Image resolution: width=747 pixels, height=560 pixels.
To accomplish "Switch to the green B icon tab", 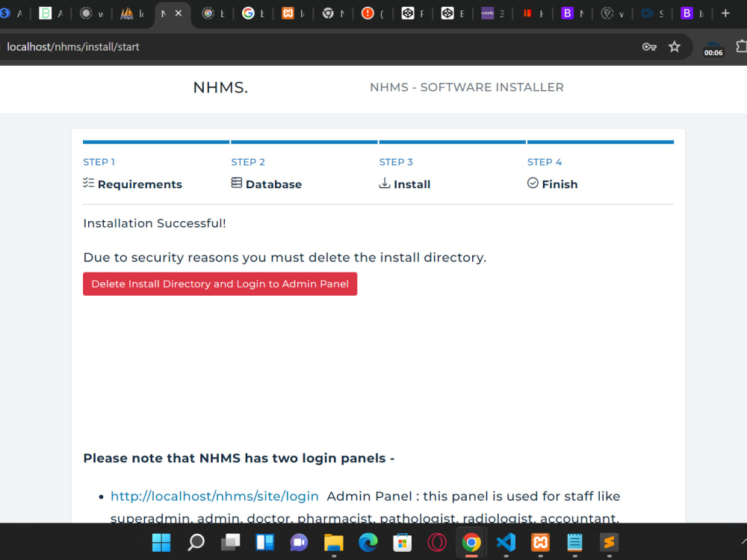I will click(x=46, y=13).
